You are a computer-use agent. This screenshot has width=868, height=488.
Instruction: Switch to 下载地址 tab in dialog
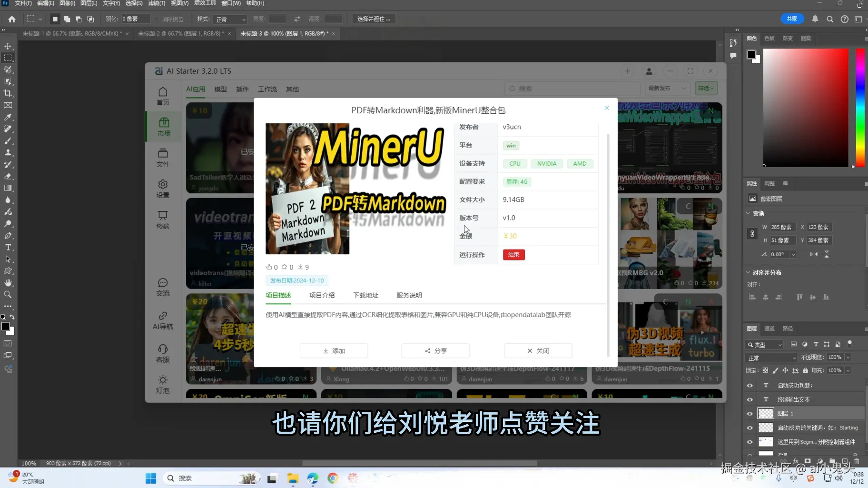coord(365,295)
